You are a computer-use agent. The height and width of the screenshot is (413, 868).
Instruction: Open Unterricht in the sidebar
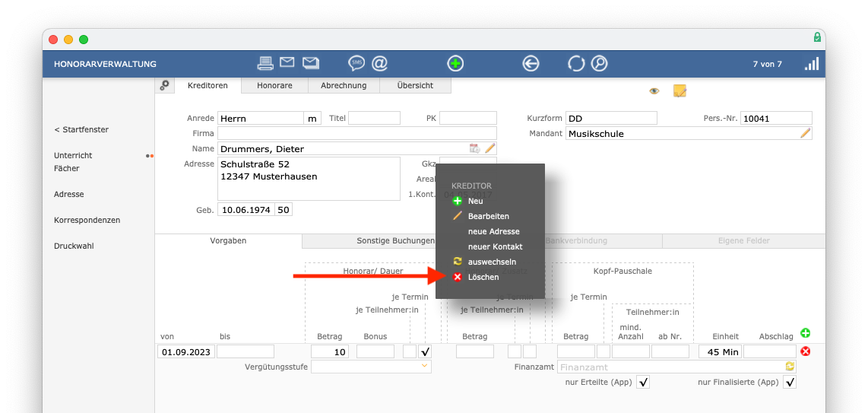coord(73,156)
